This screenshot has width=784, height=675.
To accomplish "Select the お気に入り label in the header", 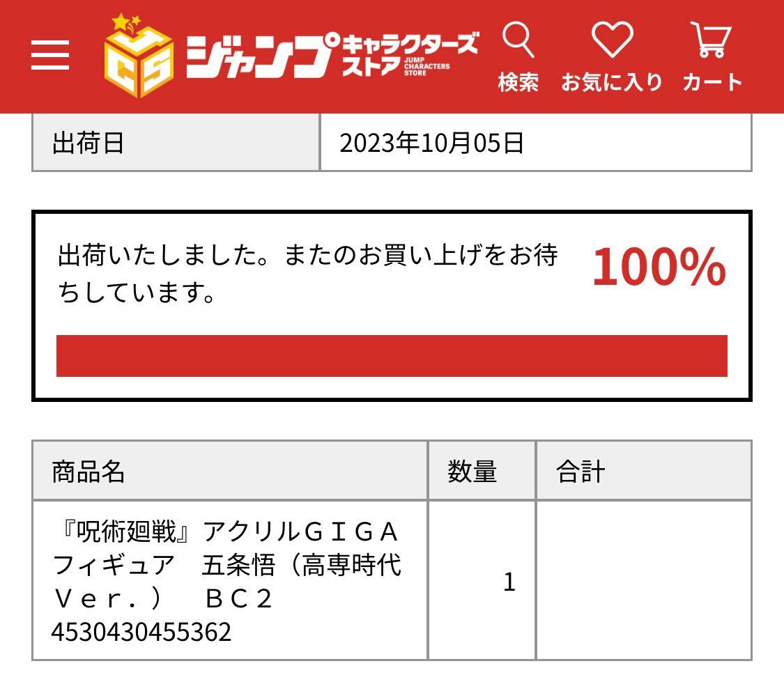I will [x=611, y=82].
